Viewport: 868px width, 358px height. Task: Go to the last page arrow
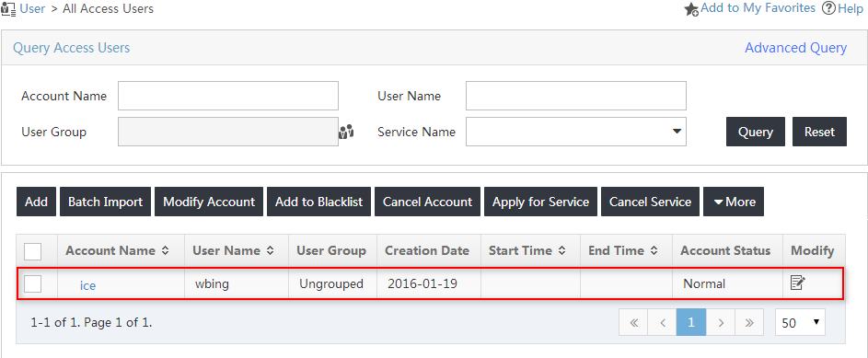tap(749, 323)
